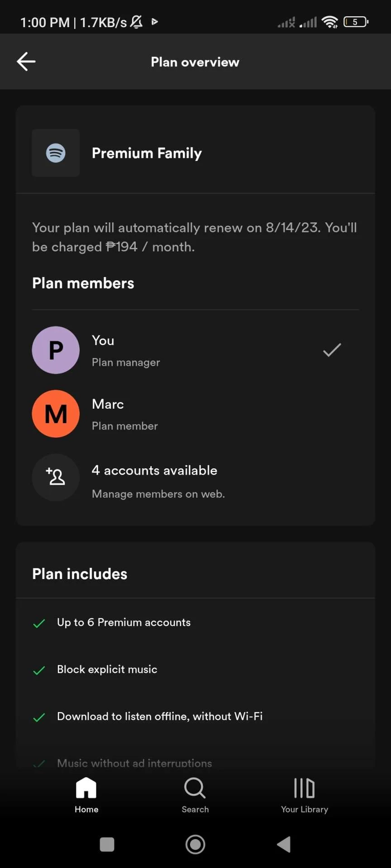
Task: Tap the Spotify logo next to Premium Family
Action: pos(56,153)
